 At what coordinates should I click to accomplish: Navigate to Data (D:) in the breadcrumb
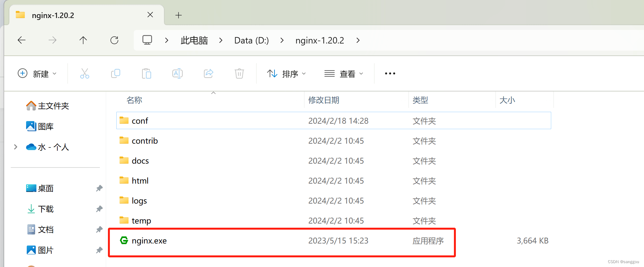coord(252,40)
